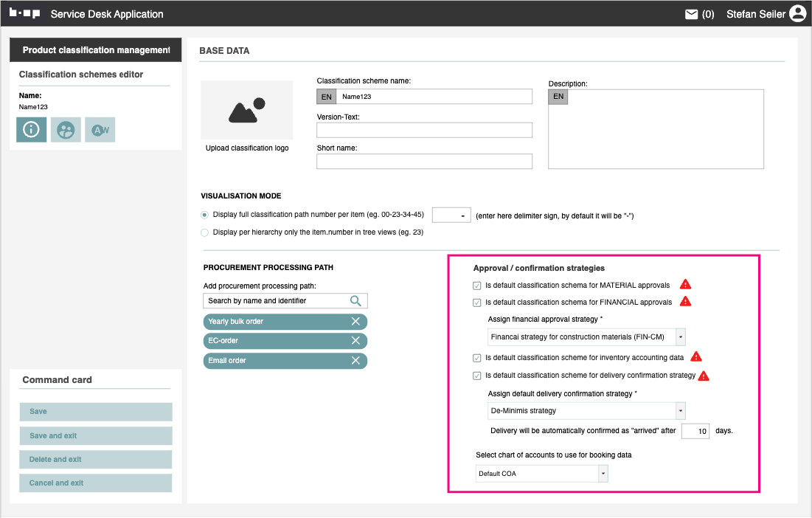Toggle delivery confirmation strategy checkbox
Screen dimensions: 812x518
click(477, 376)
